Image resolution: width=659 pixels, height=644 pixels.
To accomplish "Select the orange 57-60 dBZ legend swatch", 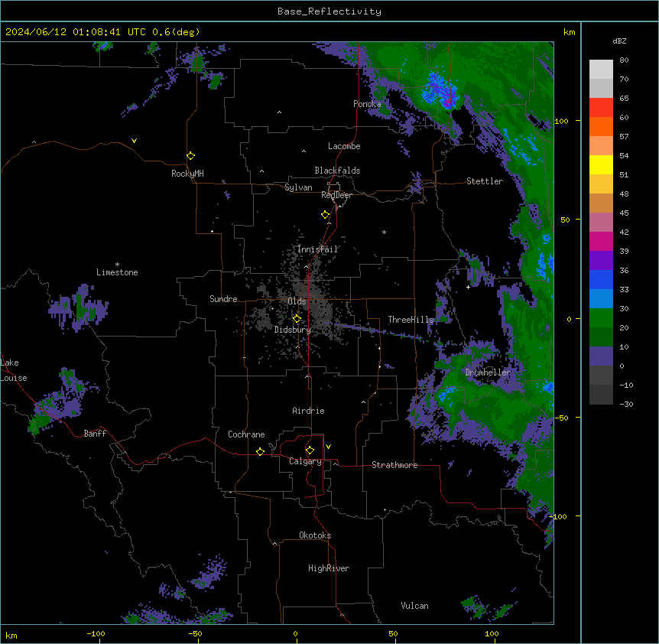I will [x=601, y=126].
